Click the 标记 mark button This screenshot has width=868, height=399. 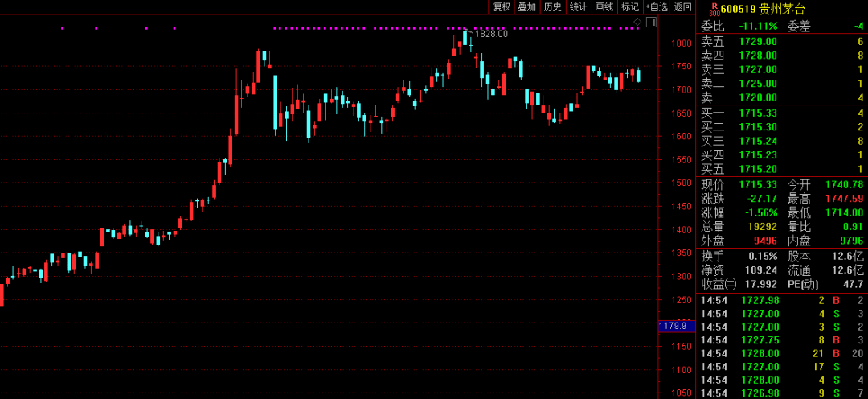[629, 7]
